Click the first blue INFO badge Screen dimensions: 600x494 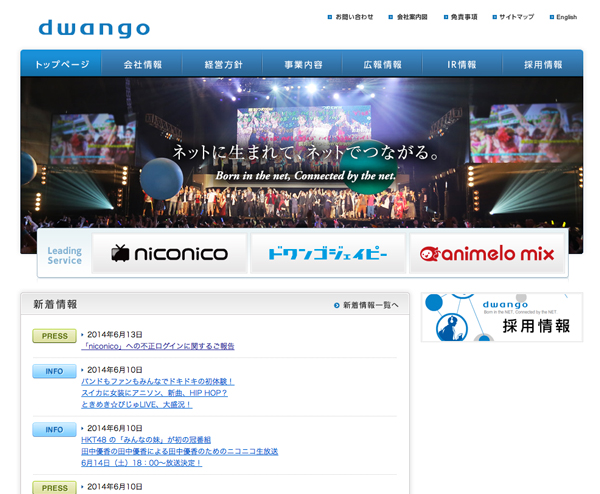55,371
